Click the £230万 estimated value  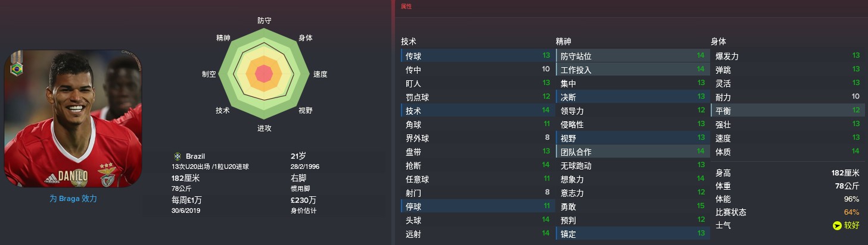(x=303, y=199)
